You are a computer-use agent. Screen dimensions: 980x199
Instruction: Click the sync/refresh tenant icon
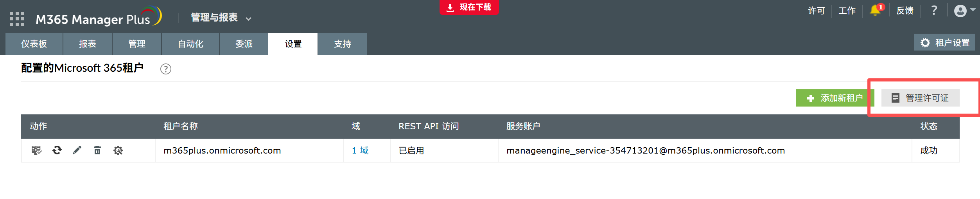[57, 150]
